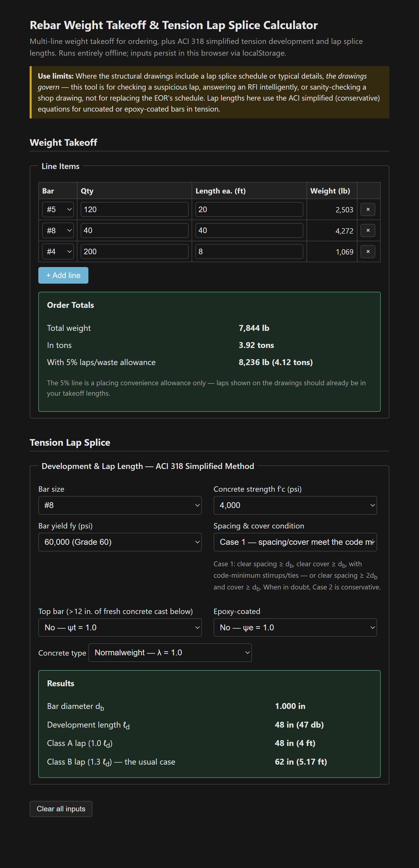Click the Order Totals heading
Viewport: 419px width, 868px height.
(x=71, y=305)
